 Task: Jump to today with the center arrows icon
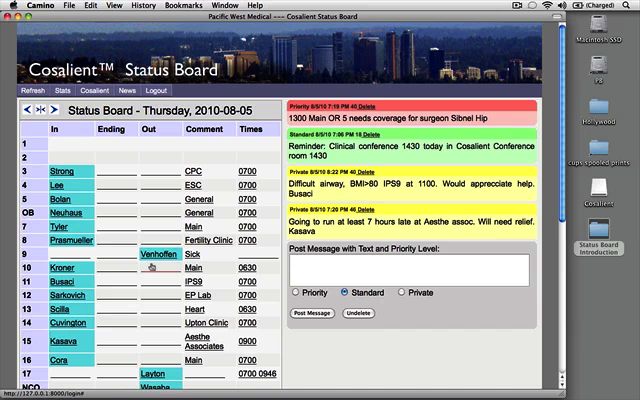pos(40,109)
